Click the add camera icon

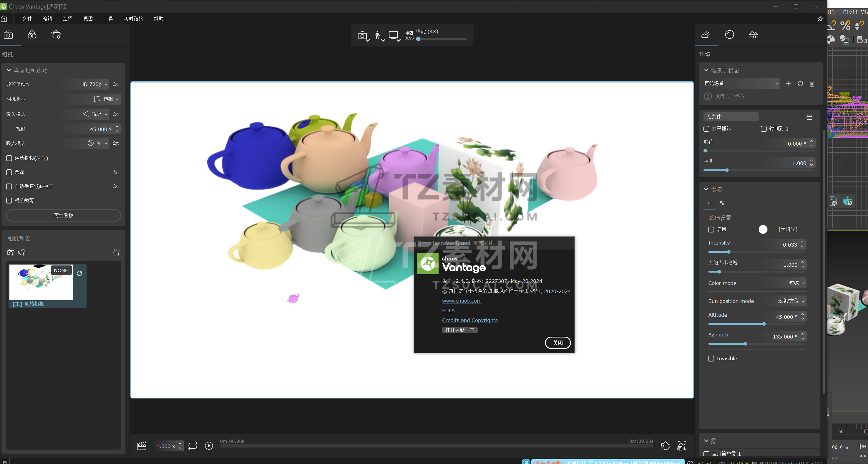10,252
